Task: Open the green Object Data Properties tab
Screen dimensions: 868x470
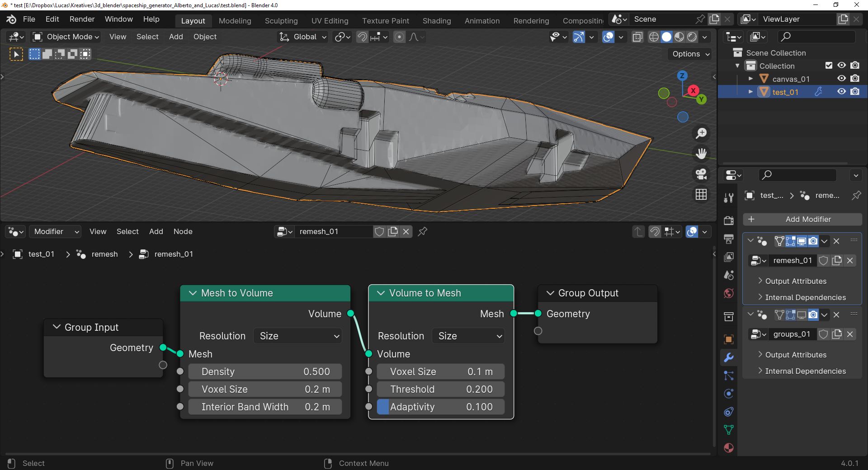Action: [x=728, y=430]
